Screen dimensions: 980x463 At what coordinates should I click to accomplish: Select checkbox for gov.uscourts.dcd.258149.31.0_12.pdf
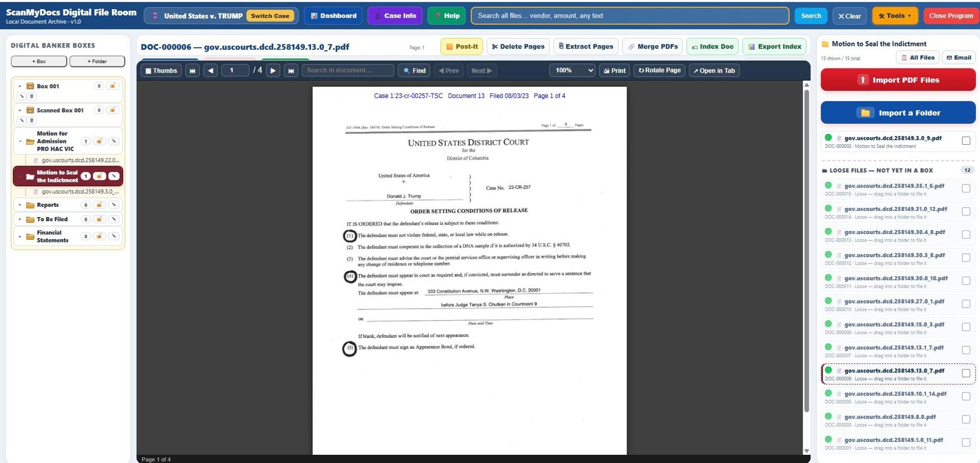click(x=966, y=212)
